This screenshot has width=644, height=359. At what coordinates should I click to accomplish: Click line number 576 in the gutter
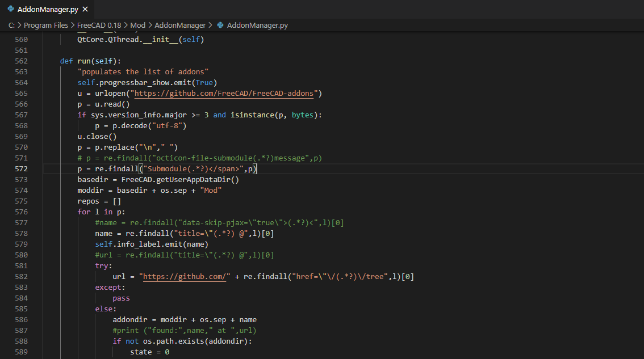click(x=22, y=212)
